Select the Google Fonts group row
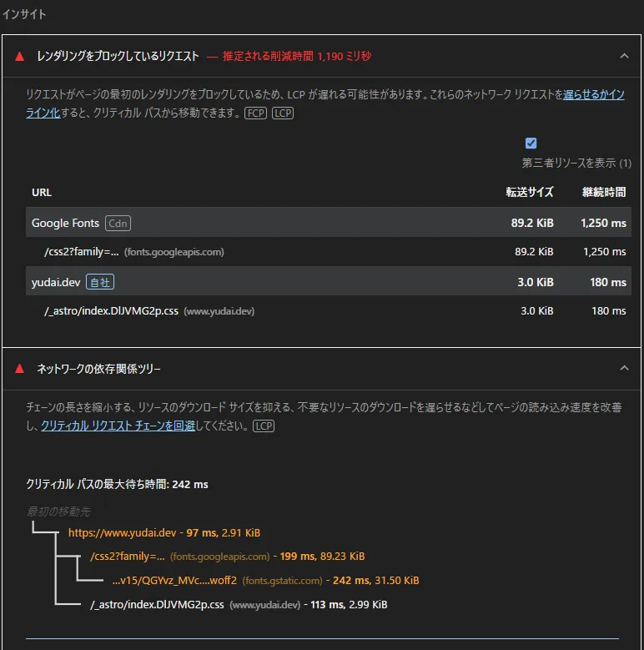 (328, 223)
